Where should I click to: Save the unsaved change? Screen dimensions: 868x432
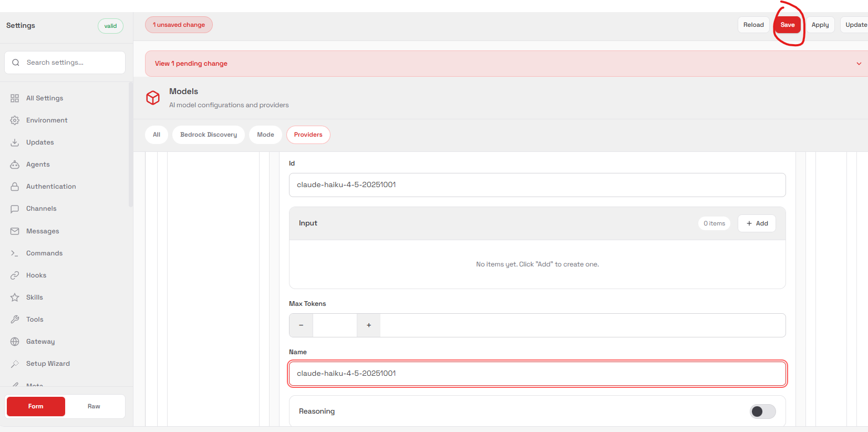click(788, 25)
